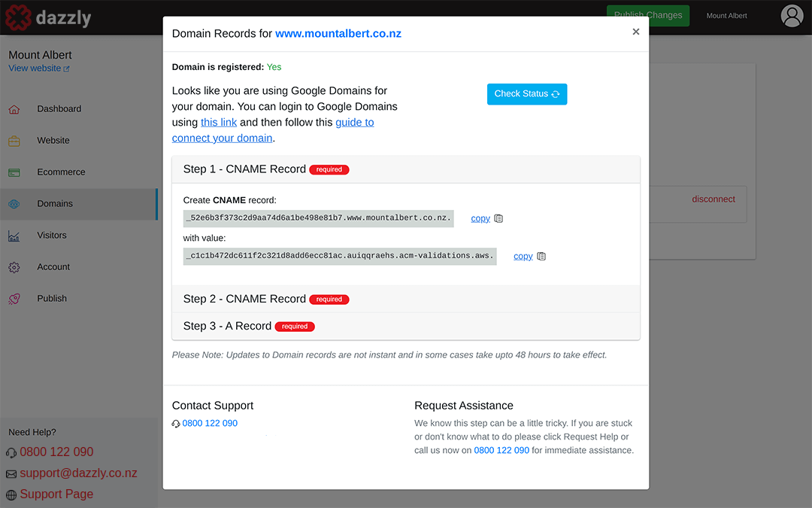
Task: Open the Support Page link
Action: [56, 494]
